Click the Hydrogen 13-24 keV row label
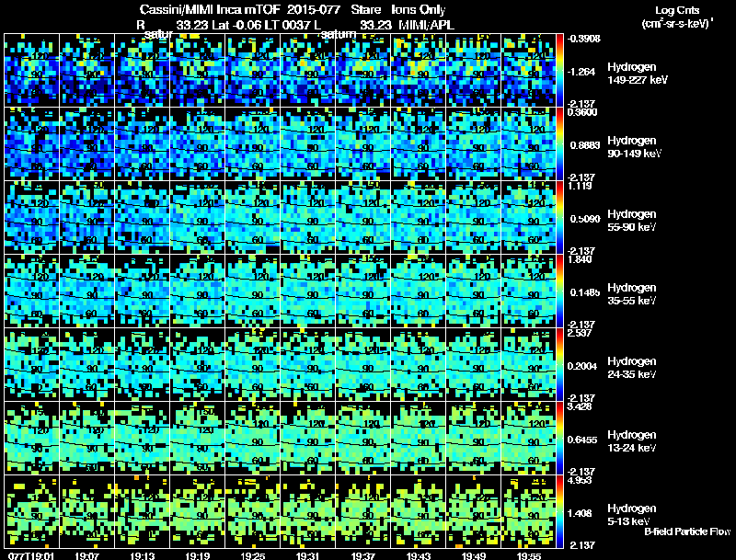736x560 pixels. (x=632, y=441)
